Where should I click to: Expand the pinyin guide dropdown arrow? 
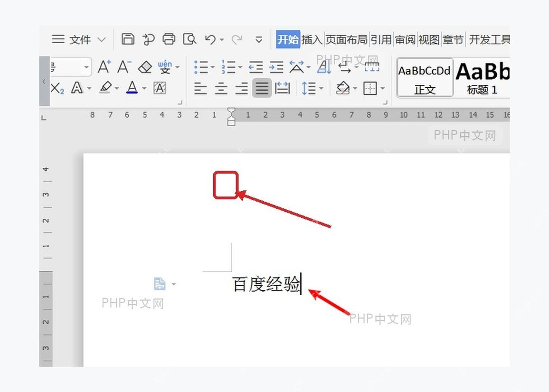[178, 67]
